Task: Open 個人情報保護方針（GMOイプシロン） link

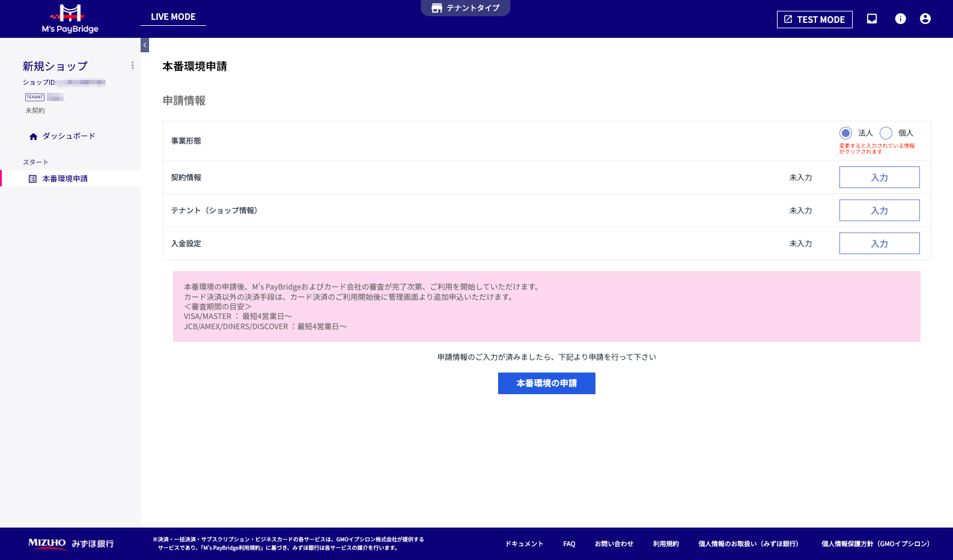Action: (877, 544)
